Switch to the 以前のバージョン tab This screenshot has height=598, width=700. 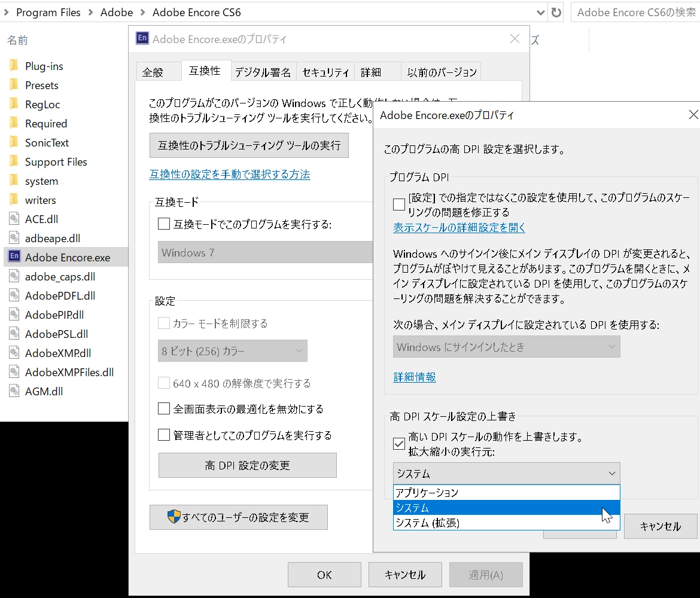click(442, 72)
